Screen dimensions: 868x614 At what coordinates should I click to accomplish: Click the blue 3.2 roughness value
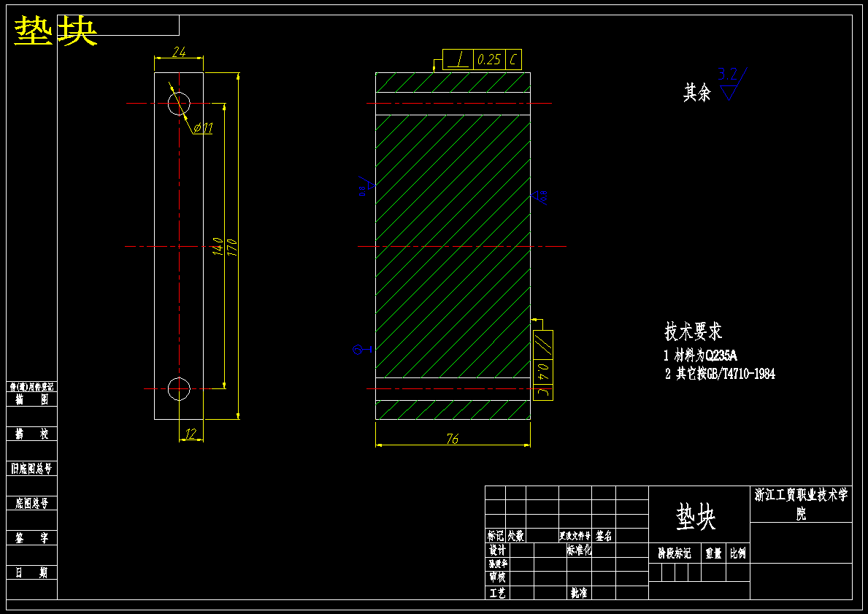click(727, 74)
